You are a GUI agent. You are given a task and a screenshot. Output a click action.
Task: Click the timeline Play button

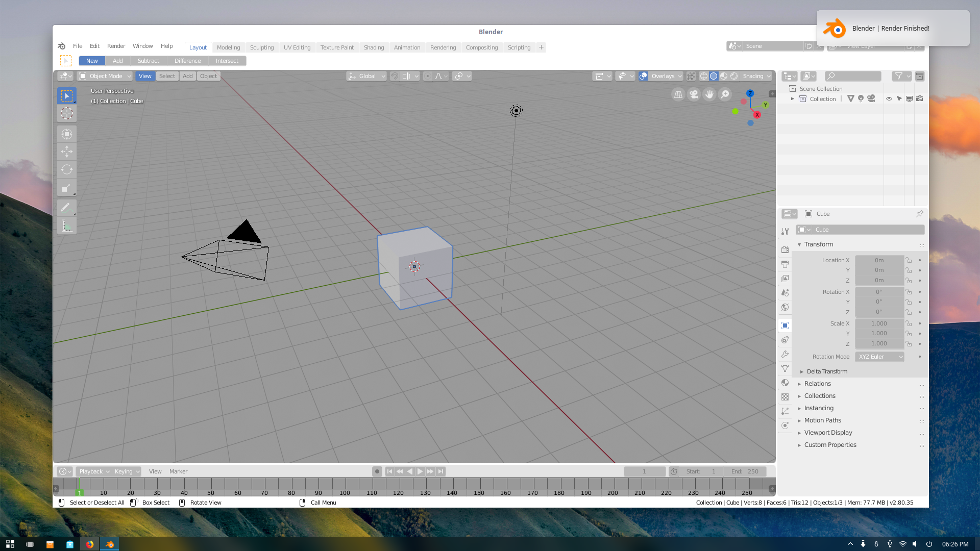coord(420,471)
